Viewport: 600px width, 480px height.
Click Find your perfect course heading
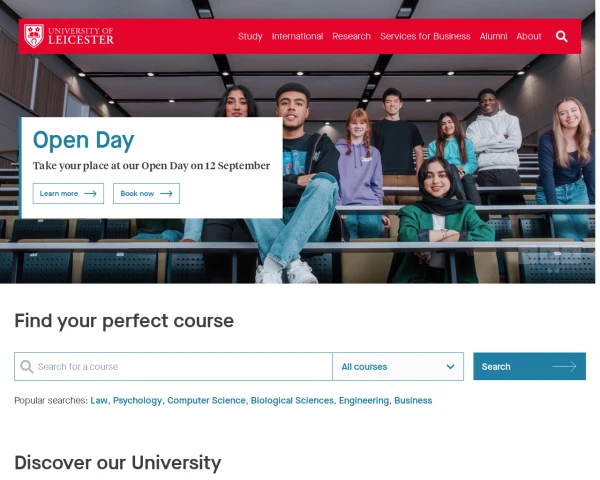click(x=124, y=321)
